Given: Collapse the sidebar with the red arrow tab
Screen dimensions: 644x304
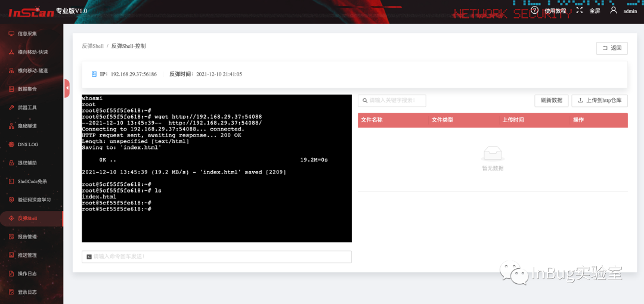Looking at the screenshot, I should pos(67,88).
